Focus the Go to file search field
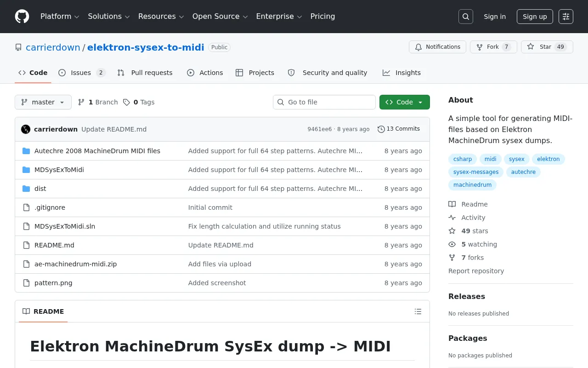This screenshot has width=588, height=368. (x=324, y=102)
